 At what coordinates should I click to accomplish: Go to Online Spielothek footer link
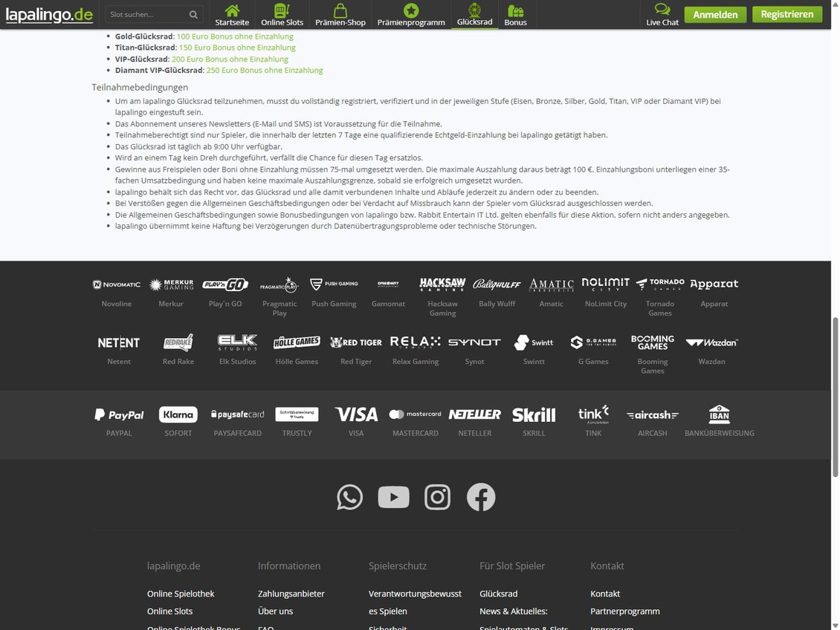(181, 594)
